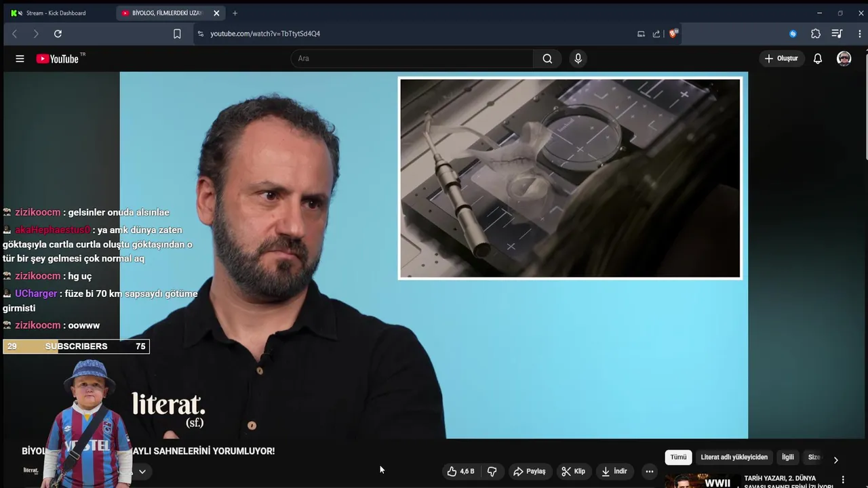Open the extensions puzzle menu
Image resolution: width=868 pixels, height=488 pixels.
816,34
